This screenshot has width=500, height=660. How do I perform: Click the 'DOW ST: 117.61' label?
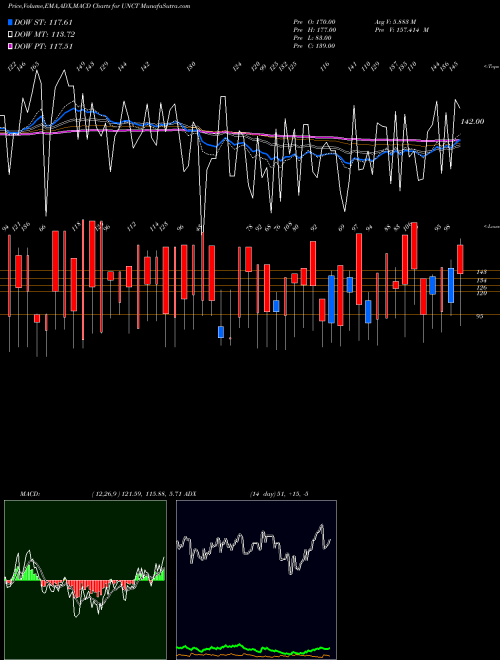point(43,22)
